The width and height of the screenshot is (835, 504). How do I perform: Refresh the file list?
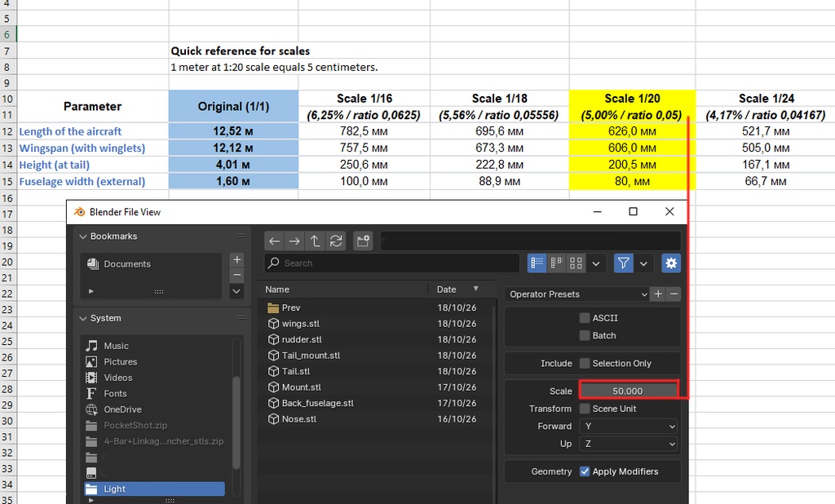[336, 241]
